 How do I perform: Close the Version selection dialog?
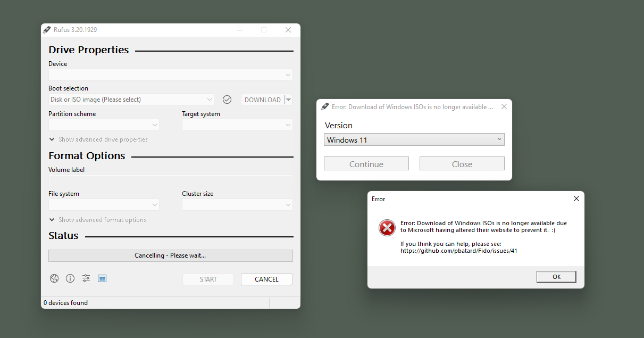click(x=504, y=106)
